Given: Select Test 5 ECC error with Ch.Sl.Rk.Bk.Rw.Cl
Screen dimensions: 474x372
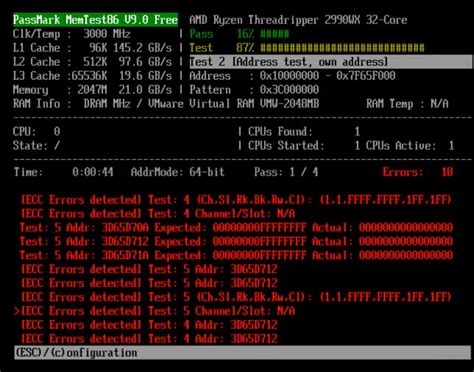Looking at the screenshot, I should click(x=236, y=297).
